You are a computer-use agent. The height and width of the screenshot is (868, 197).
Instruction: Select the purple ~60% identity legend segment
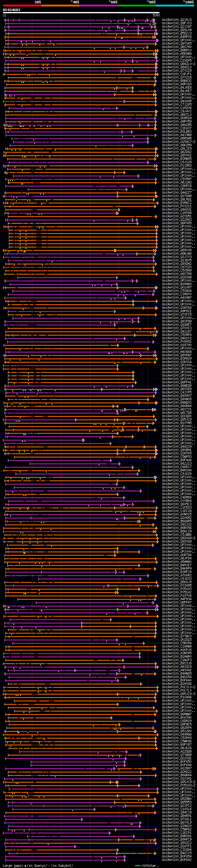click(99, 6)
